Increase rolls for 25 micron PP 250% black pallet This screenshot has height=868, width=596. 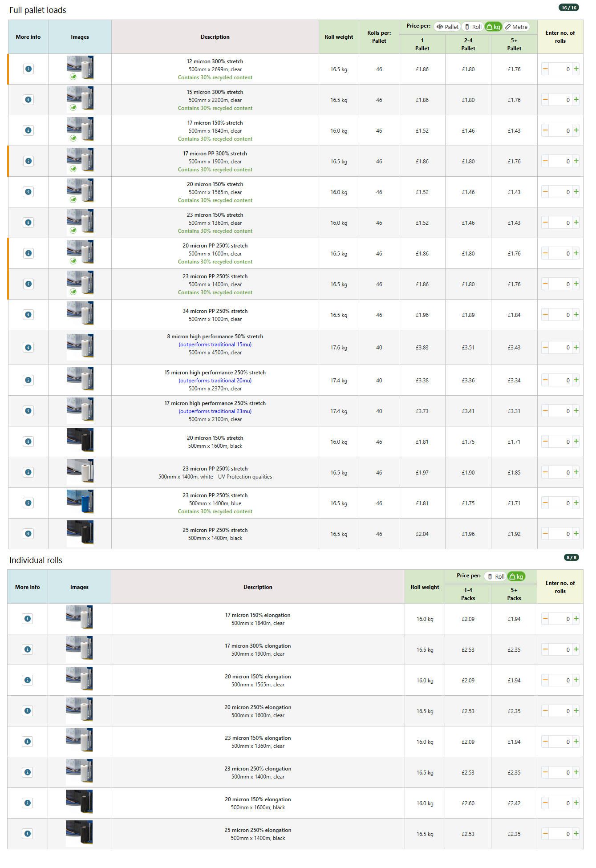point(576,534)
